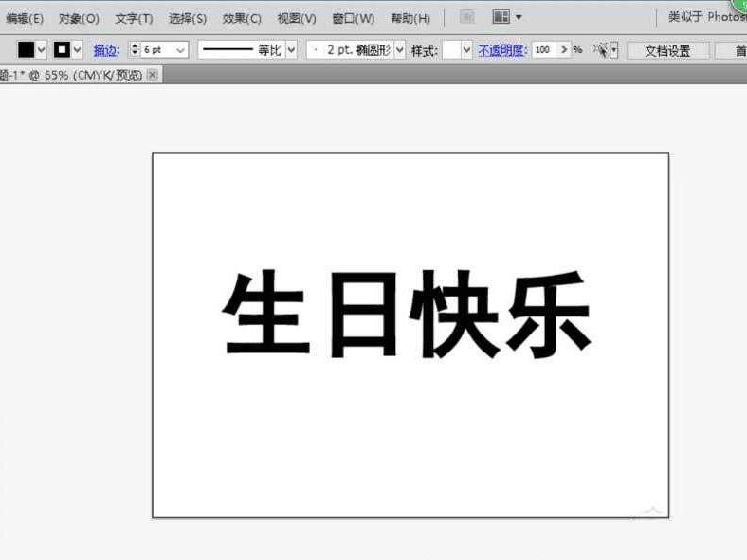Click the 6 pt stroke weight field
The height and width of the screenshot is (560, 747).
[156, 50]
